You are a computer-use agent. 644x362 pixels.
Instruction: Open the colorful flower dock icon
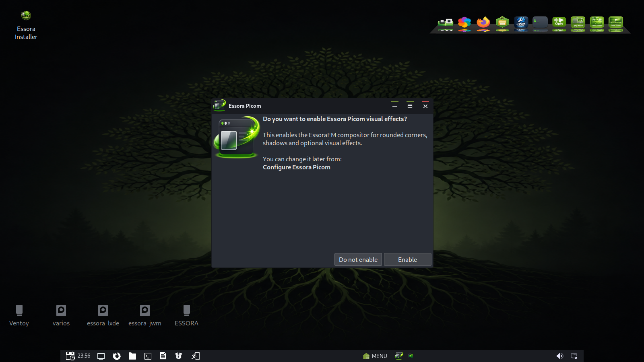[464, 23]
